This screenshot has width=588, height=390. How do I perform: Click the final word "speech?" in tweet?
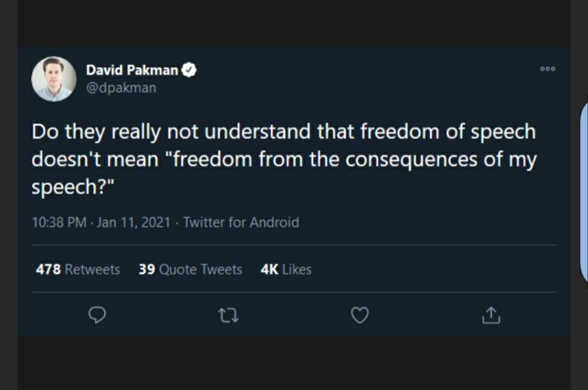(69, 188)
